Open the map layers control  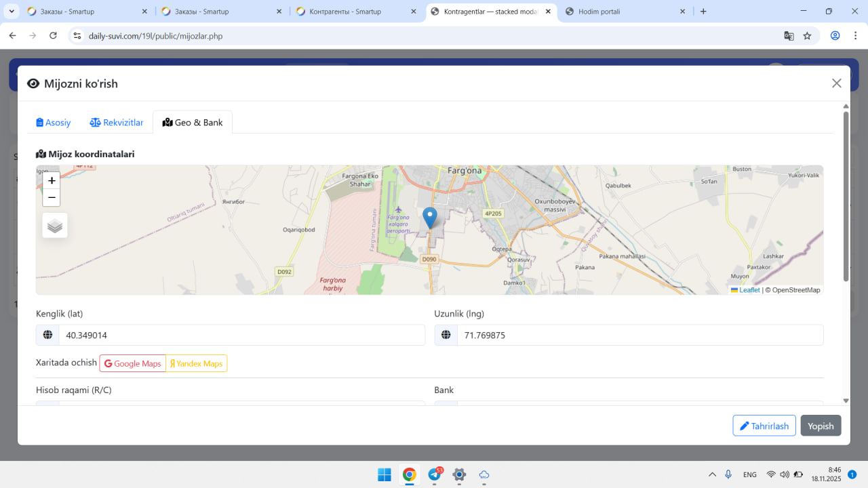point(55,226)
